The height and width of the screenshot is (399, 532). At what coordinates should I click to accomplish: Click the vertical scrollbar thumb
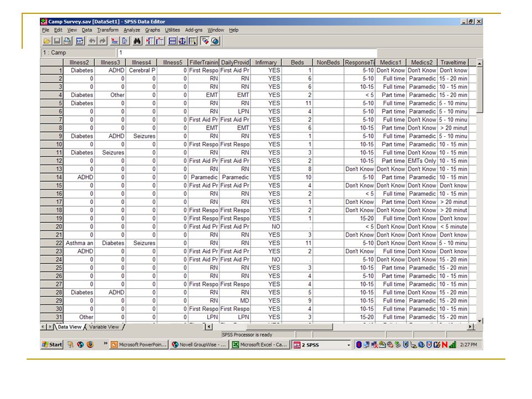click(479, 90)
